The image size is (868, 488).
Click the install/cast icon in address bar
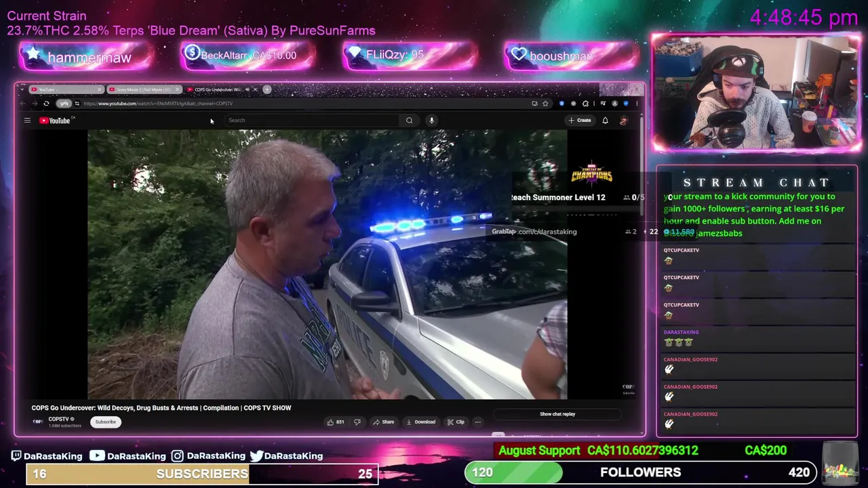534,104
